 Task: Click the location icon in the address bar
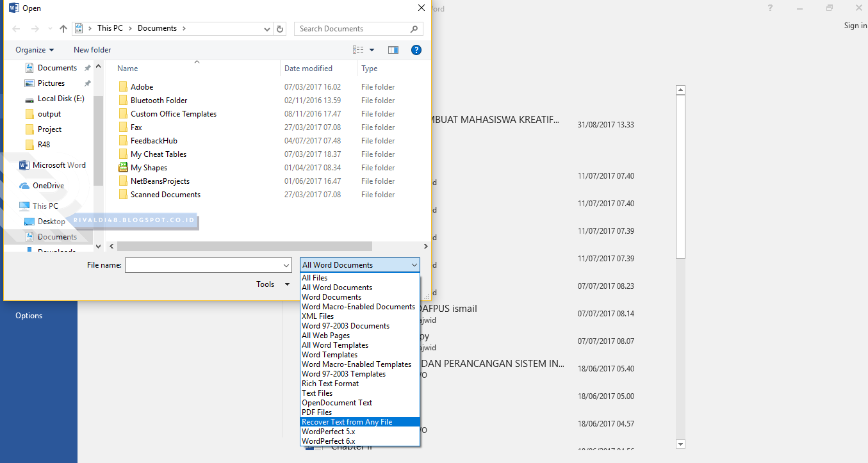tap(79, 29)
